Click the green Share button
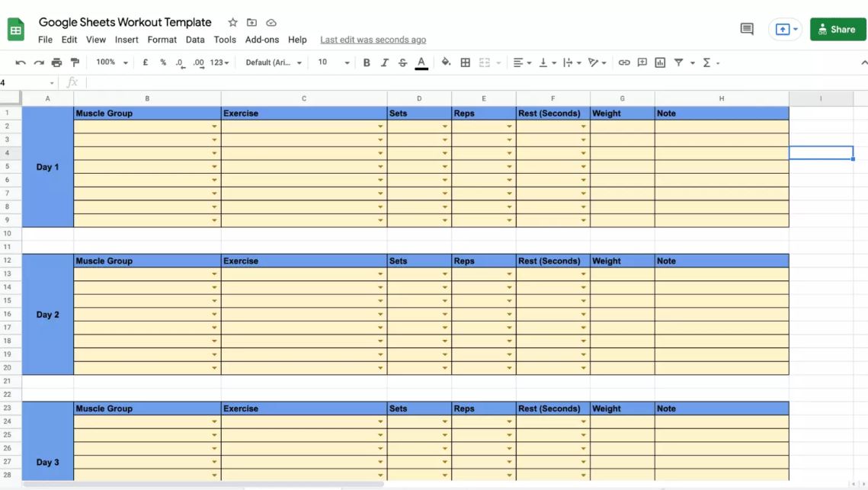Viewport: 868px width, 490px height. [x=838, y=30]
